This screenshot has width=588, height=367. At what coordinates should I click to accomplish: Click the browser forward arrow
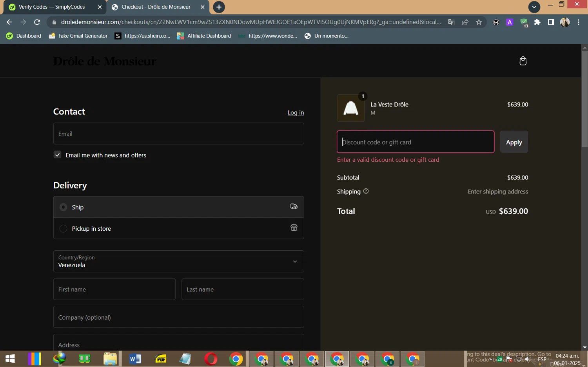pyautogui.click(x=23, y=22)
